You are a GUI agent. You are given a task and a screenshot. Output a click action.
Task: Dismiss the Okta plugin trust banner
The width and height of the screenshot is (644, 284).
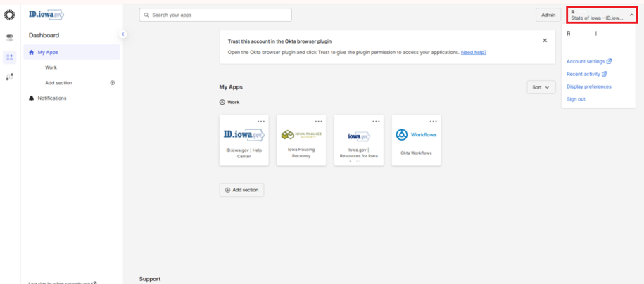point(545,40)
